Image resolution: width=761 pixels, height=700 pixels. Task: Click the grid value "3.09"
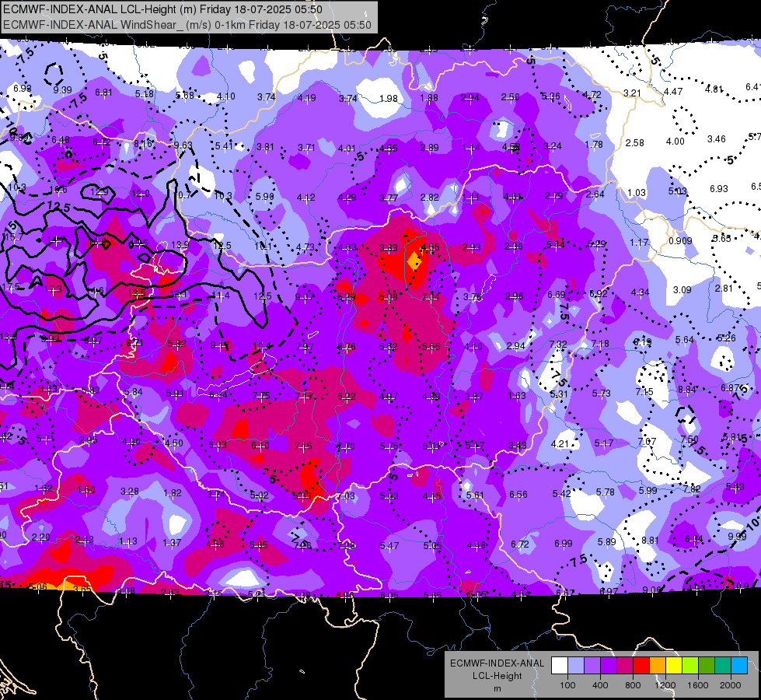[682, 290]
